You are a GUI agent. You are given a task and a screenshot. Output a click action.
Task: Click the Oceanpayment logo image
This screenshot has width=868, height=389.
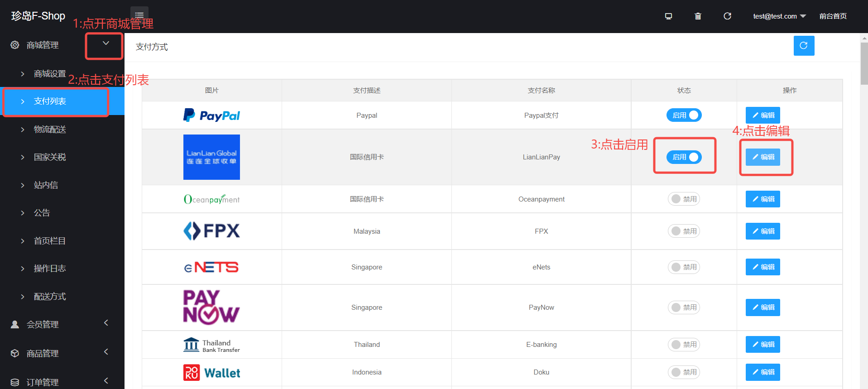coord(211,199)
